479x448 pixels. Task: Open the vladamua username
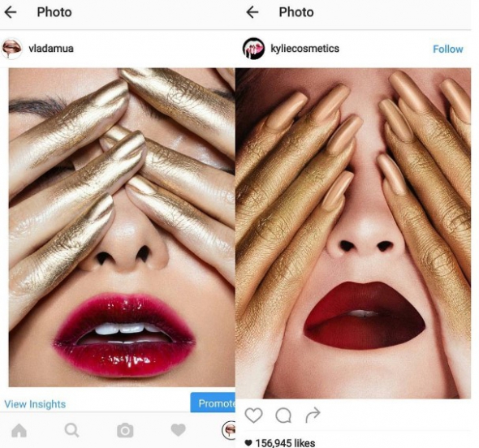click(51, 49)
